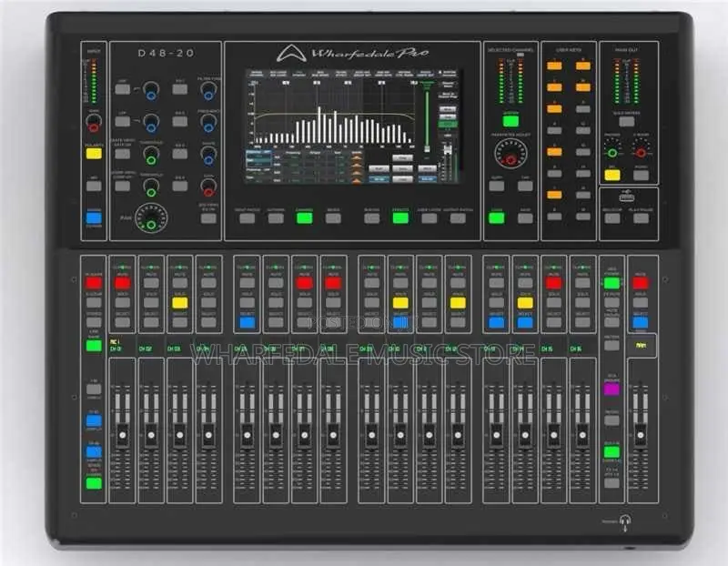Click grey user key 4
Viewport: 728px width, 566px height.
[554, 130]
